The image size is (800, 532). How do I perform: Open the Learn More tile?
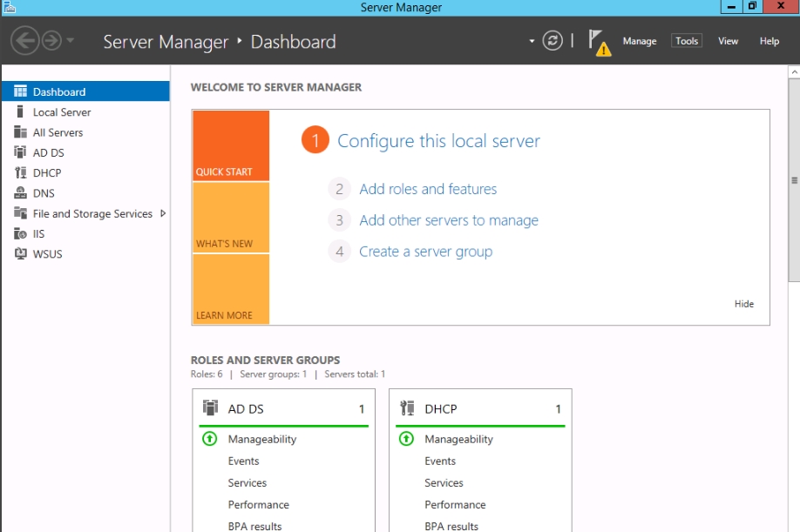231,289
